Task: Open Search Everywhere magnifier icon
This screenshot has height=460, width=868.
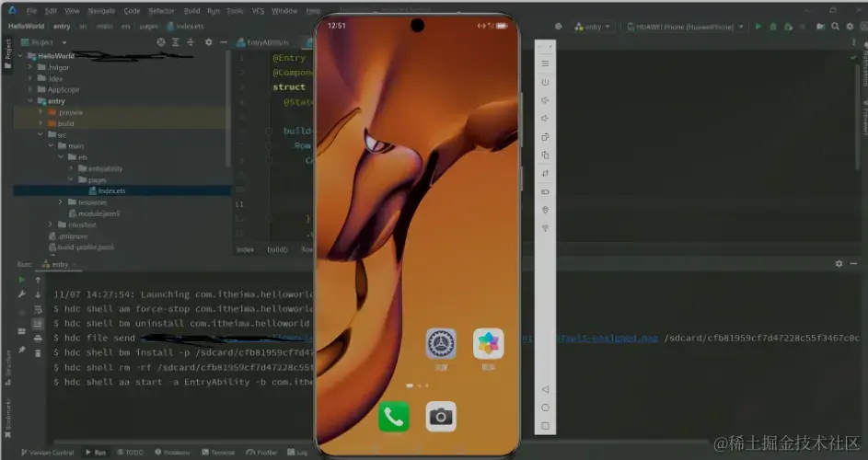Action: (x=836, y=26)
